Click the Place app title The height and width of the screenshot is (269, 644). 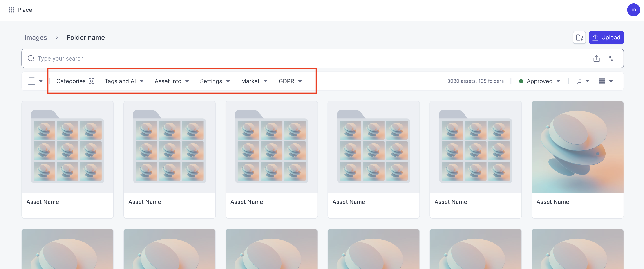point(25,10)
